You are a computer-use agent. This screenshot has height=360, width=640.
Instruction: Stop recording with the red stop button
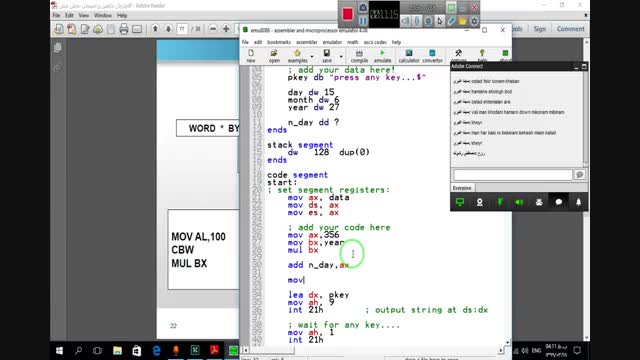(347, 14)
